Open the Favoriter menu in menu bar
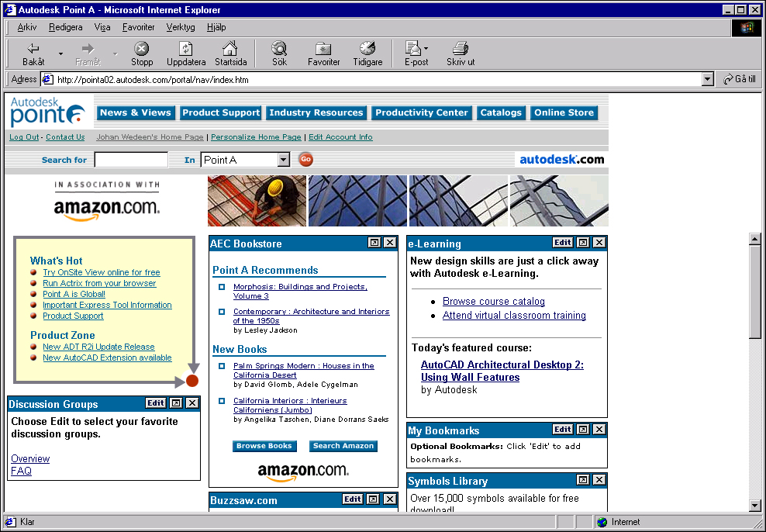This screenshot has width=766, height=532. [x=138, y=27]
